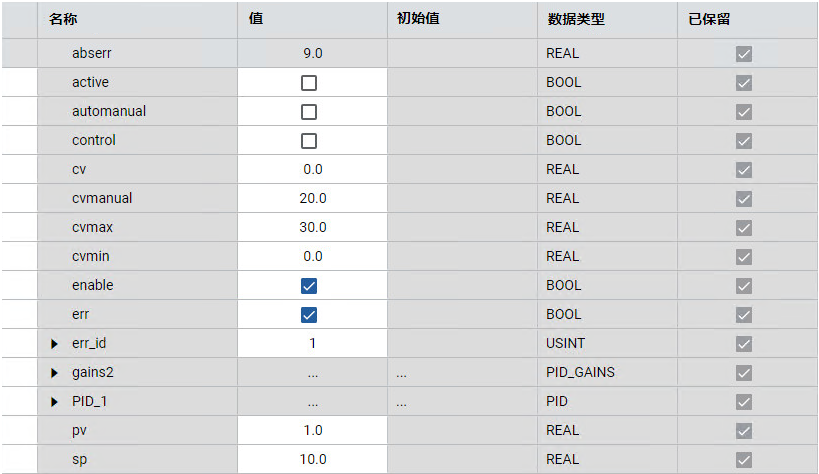This screenshot has height=474, width=819.
Task: Click the pv value field showing 1.0
Action: pos(312,430)
